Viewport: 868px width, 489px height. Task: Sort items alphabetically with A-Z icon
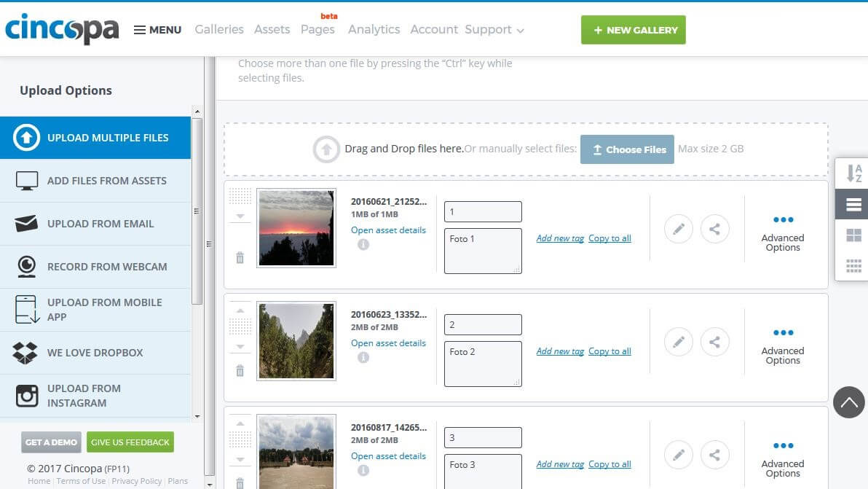853,173
